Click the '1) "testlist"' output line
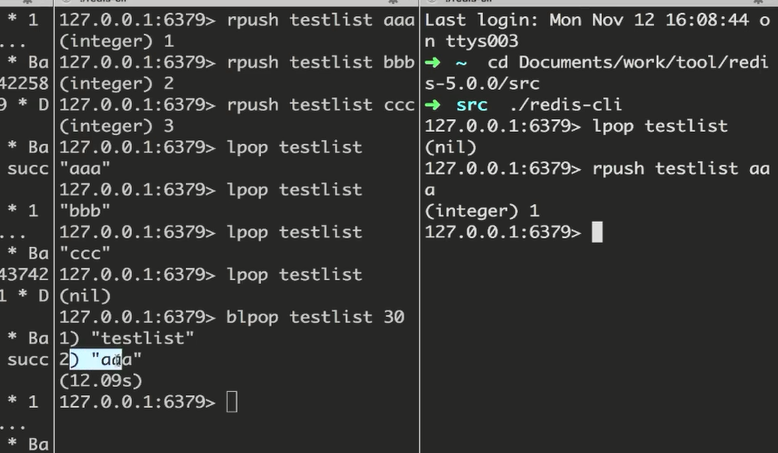Image resolution: width=778 pixels, height=453 pixels. (127, 338)
